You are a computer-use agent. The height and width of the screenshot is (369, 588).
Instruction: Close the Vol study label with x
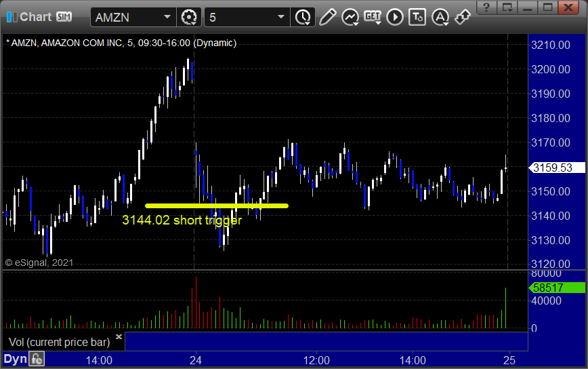[119, 336]
